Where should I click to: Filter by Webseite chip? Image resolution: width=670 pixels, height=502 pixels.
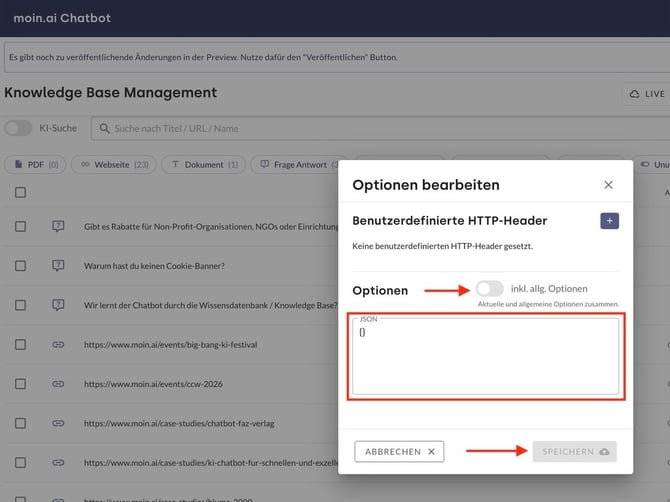pos(114,164)
